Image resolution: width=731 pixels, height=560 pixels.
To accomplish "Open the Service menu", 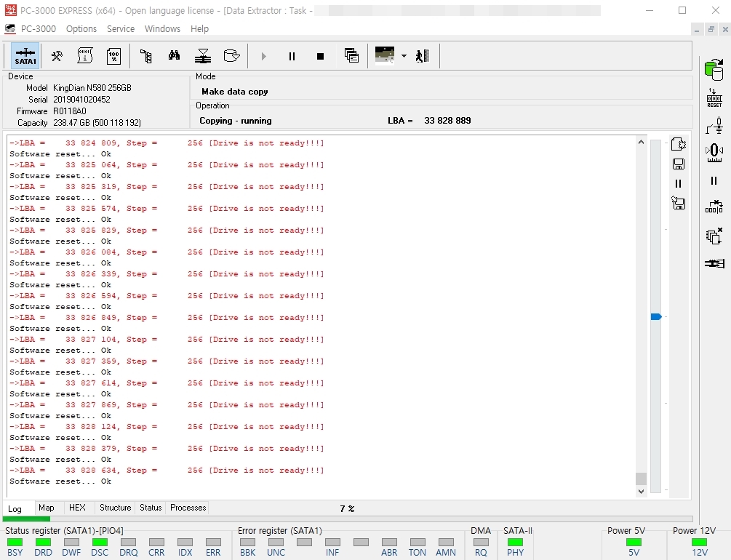I will tap(121, 29).
